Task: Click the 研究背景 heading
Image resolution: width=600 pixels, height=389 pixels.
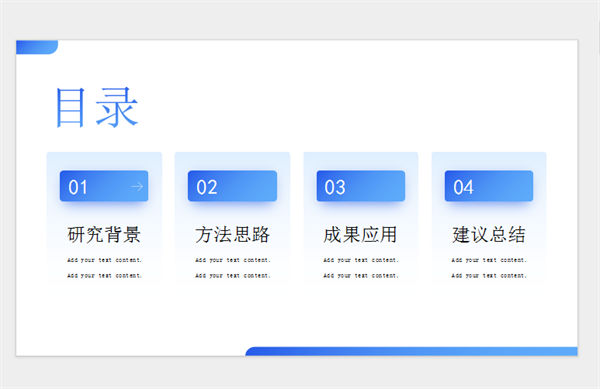Action: click(104, 234)
